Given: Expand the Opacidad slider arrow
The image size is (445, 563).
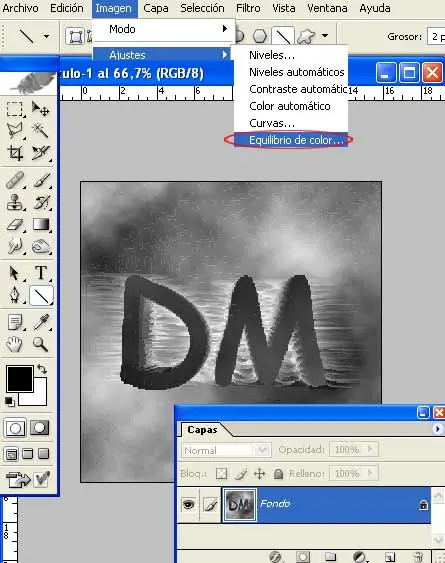Looking at the screenshot, I should coord(370,449).
